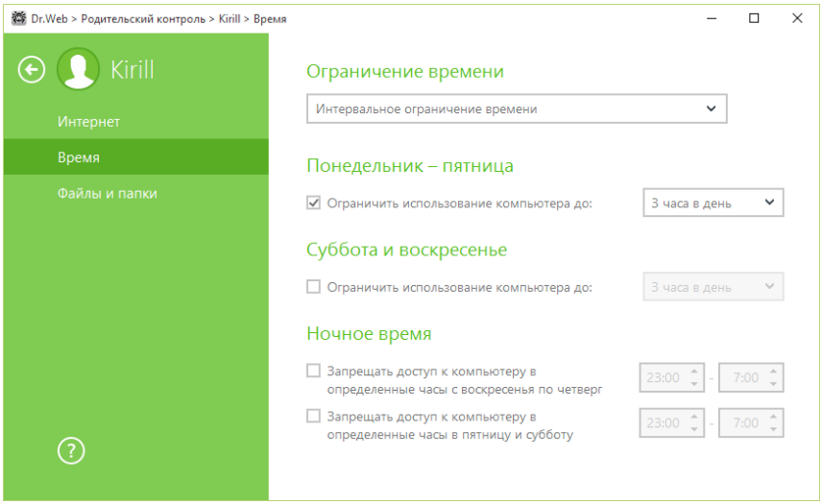The width and height of the screenshot is (822, 504).
Task: Click the Kirill user name heading
Action: [133, 70]
